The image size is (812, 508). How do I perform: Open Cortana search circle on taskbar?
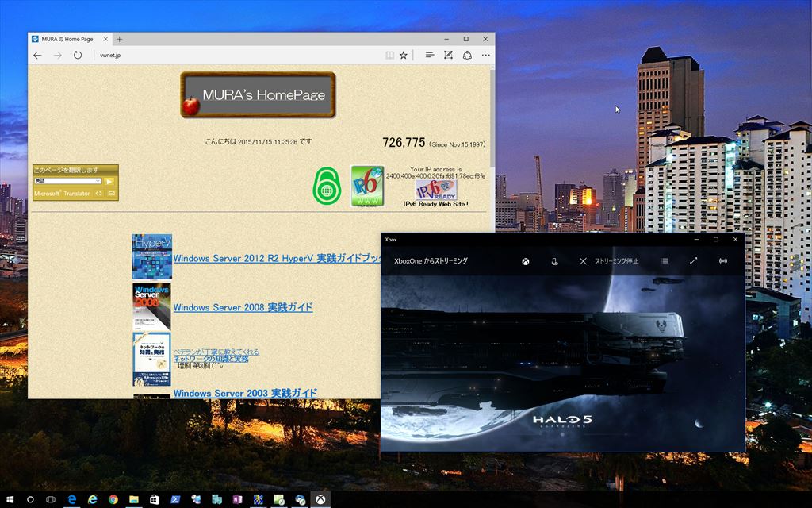coord(31,500)
